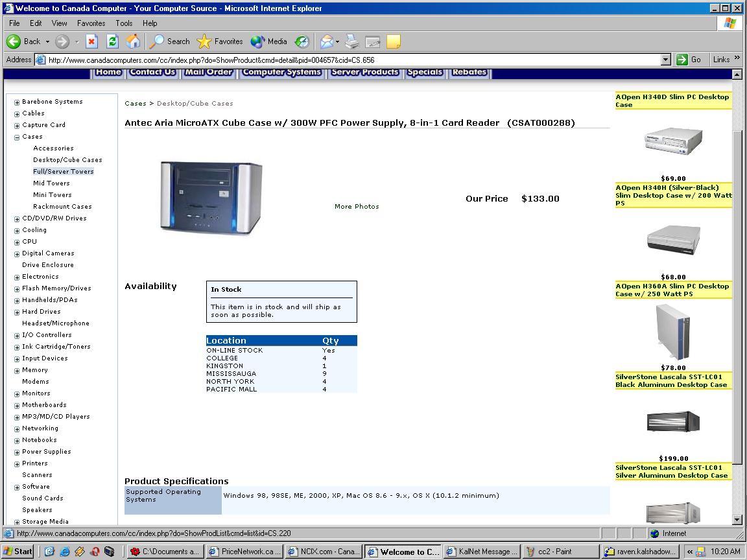Open the Rebates navigation tab

tap(469, 73)
